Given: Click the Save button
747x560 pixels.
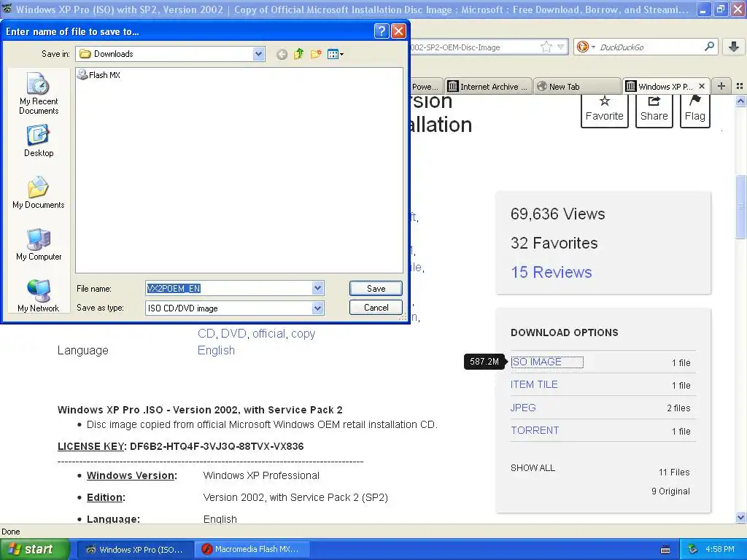Looking at the screenshot, I should (376, 288).
